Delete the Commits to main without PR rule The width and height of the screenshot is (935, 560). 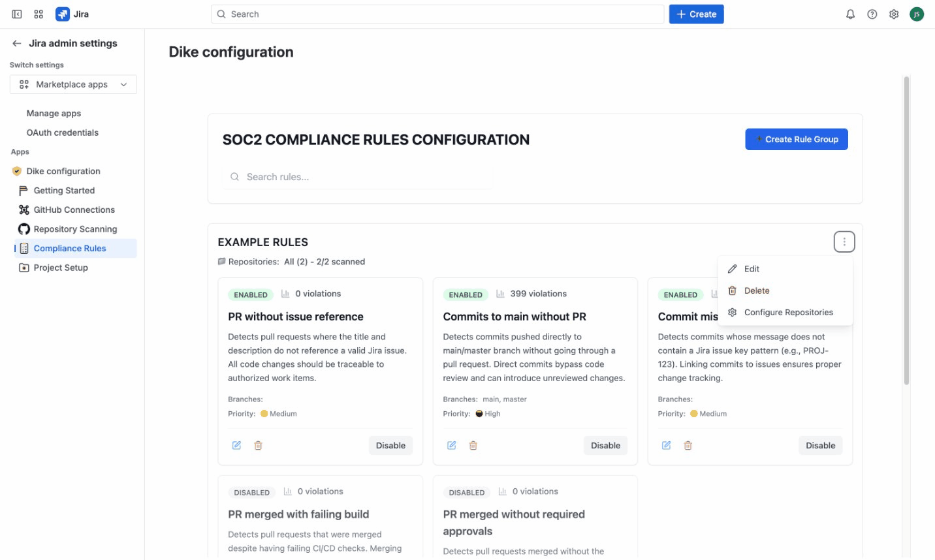473,445
